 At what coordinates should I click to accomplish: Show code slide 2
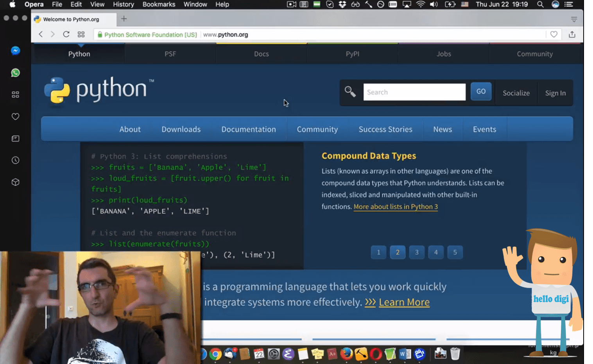(x=398, y=252)
